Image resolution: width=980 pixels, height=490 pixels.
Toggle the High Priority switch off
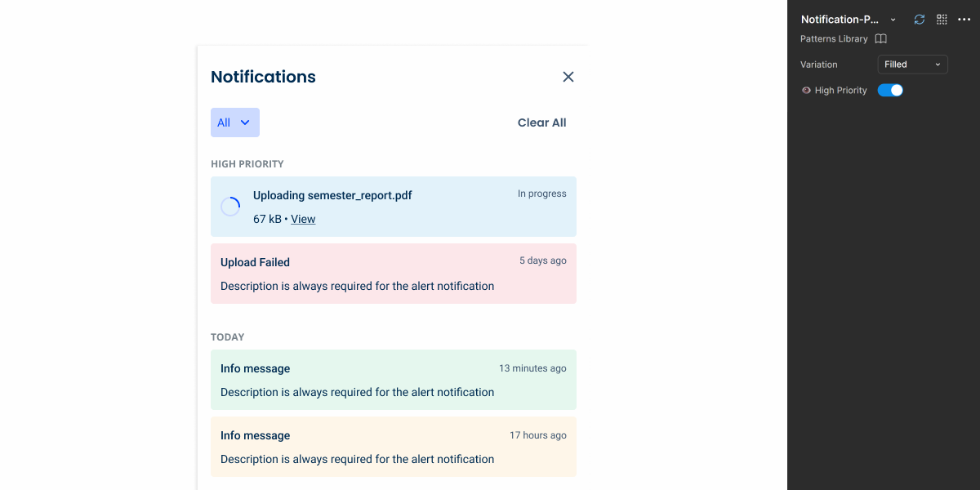click(x=890, y=91)
